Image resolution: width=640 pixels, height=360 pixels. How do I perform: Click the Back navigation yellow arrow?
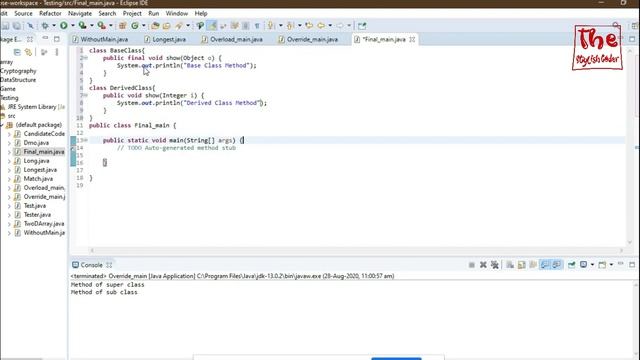tap(321, 25)
